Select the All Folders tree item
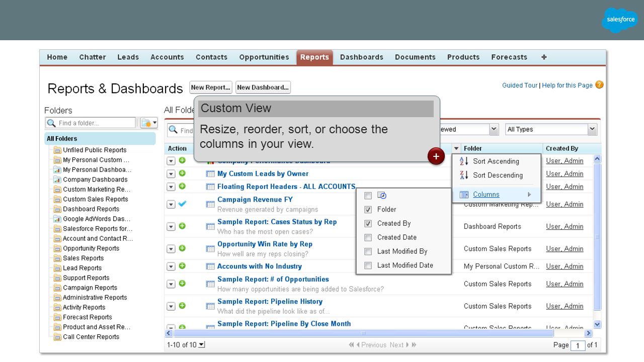The height and width of the screenshot is (362, 644). coord(100,139)
